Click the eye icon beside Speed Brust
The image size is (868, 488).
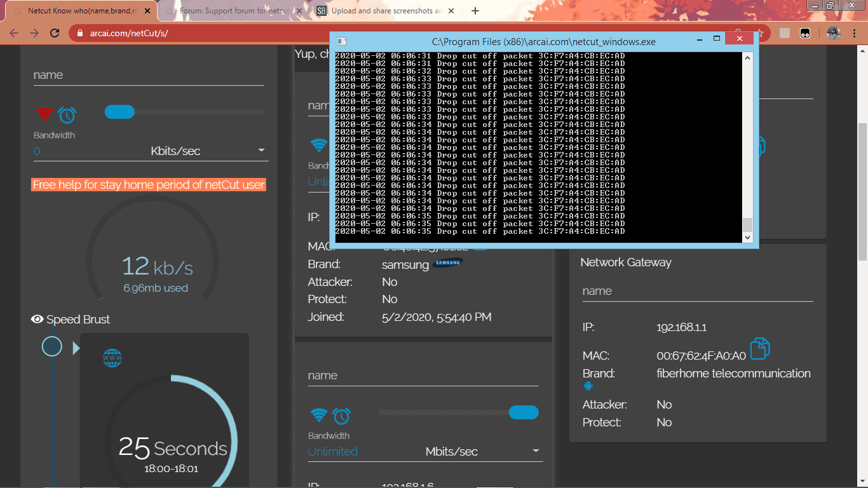37,319
